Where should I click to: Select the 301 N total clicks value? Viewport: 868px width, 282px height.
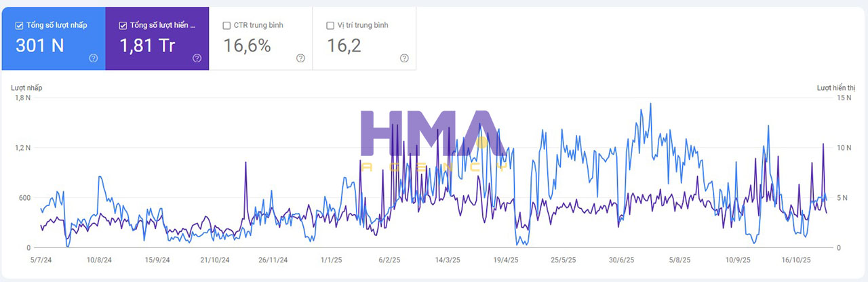click(39, 46)
